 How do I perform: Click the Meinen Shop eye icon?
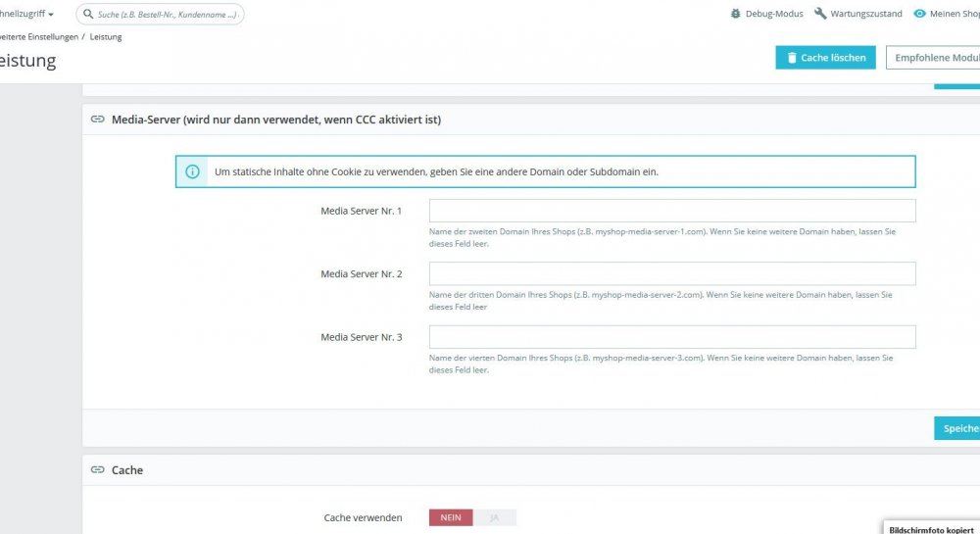pos(919,13)
